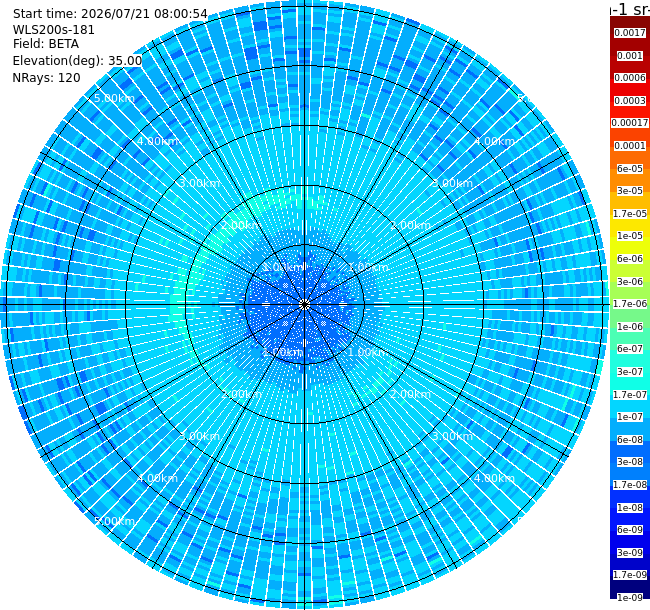Screen dimensions: 650x610
Task: Pick the 1.7e-07 cyan colorbar level
Action: pos(630,395)
